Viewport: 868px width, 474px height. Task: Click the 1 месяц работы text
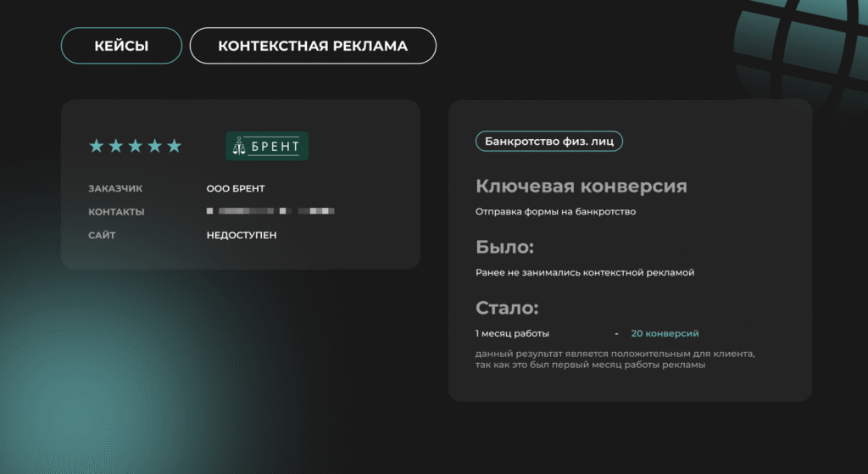(x=513, y=334)
